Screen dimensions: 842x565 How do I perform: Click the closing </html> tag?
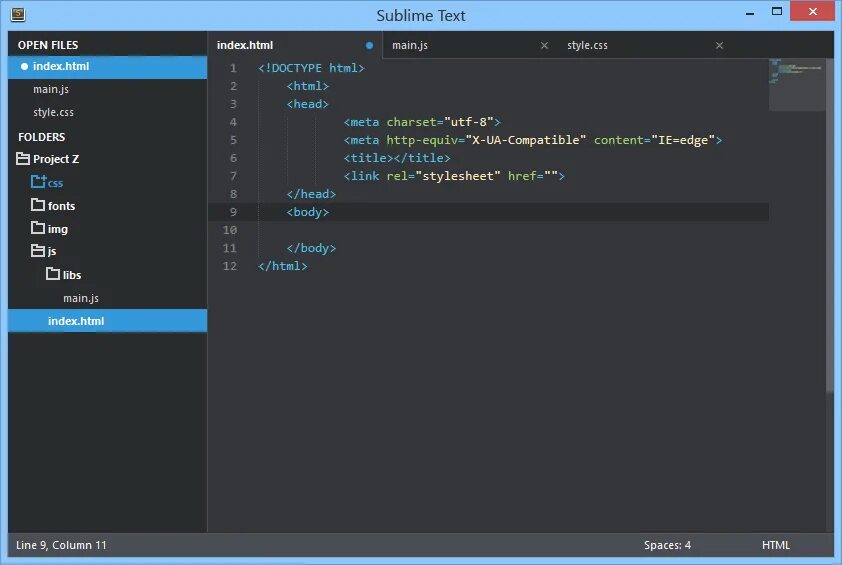point(282,266)
